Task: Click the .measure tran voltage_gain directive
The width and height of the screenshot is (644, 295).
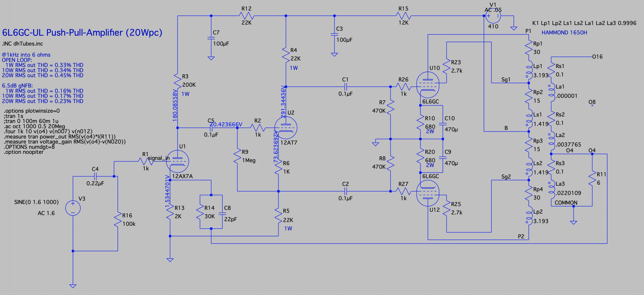Action: point(65,142)
